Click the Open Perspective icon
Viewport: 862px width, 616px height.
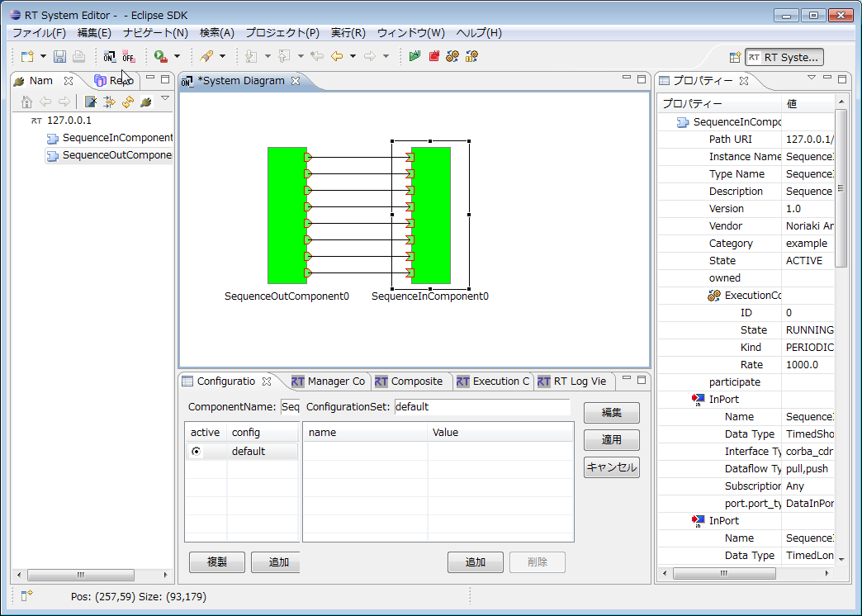(735, 57)
